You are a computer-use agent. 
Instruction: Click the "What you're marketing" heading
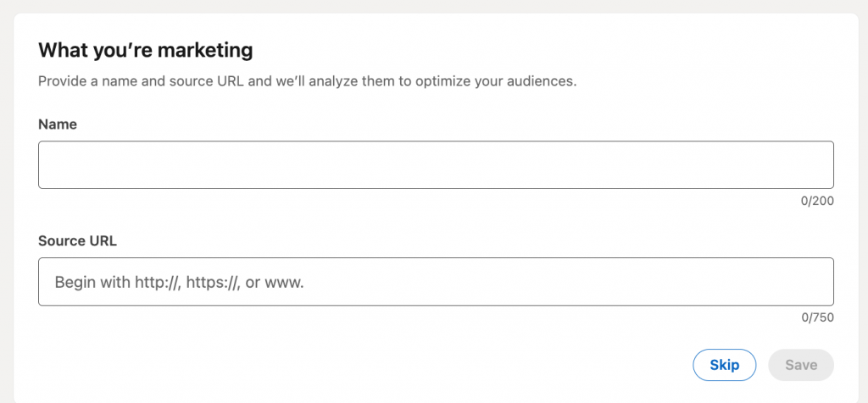pos(146,50)
